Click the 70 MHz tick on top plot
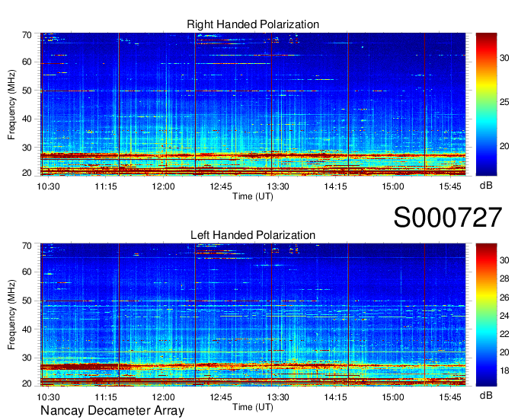518x420 pixels. (27, 35)
